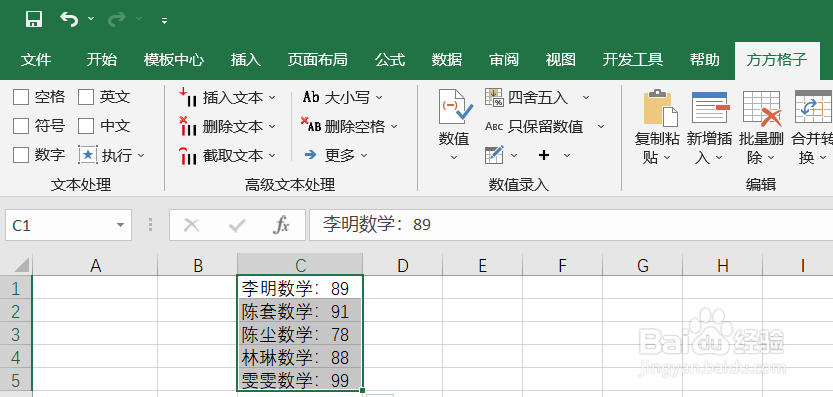Click the 四舍五入 icon
This screenshot has height=397, width=833.
[494, 97]
